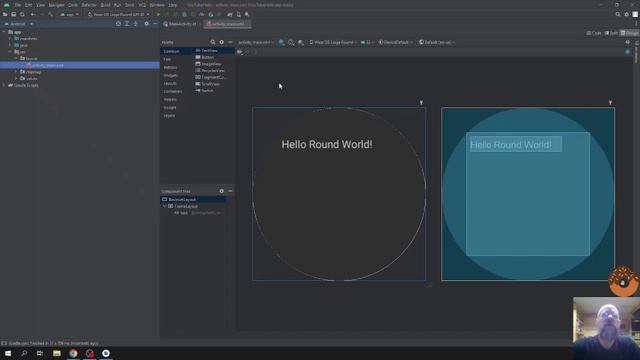Click the Open file toolbar icon
Viewport: 640px width, 360px height.
tap(5, 14)
